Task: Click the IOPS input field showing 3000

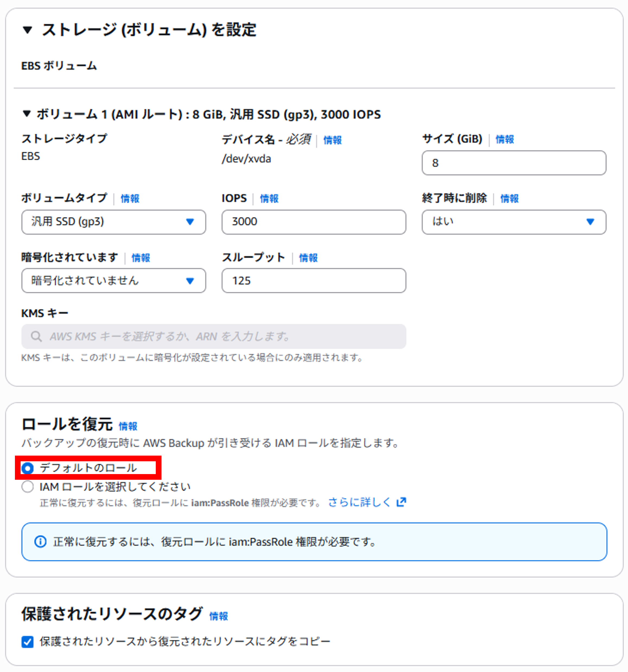Action: coord(314,222)
